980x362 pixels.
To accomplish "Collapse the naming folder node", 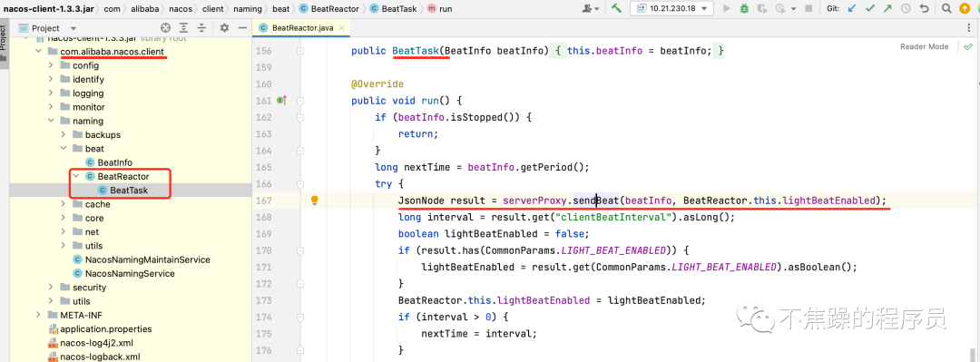I will (x=51, y=122).
